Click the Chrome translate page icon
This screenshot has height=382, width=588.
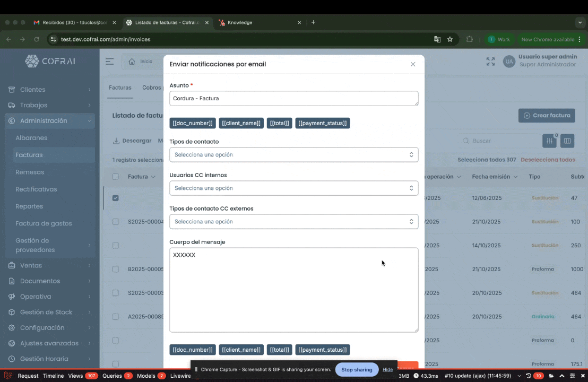click(x=437, y=39)
